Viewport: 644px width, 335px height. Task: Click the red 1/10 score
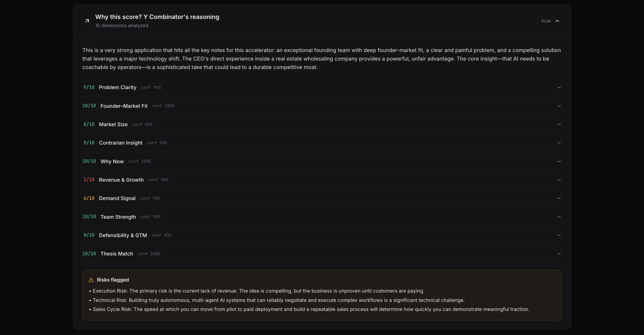[89, 180]
